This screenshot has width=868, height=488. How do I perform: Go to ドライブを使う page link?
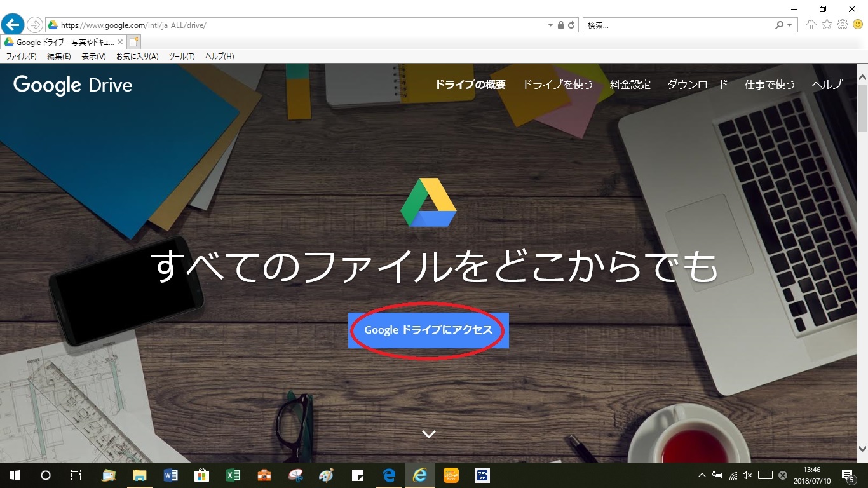(558, 85)
